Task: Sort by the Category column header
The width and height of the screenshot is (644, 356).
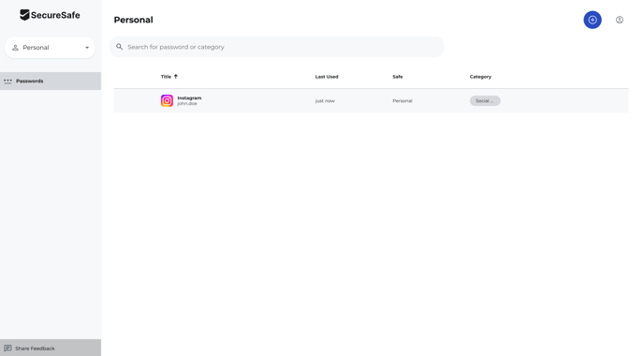Action: [x=480, y=77]
